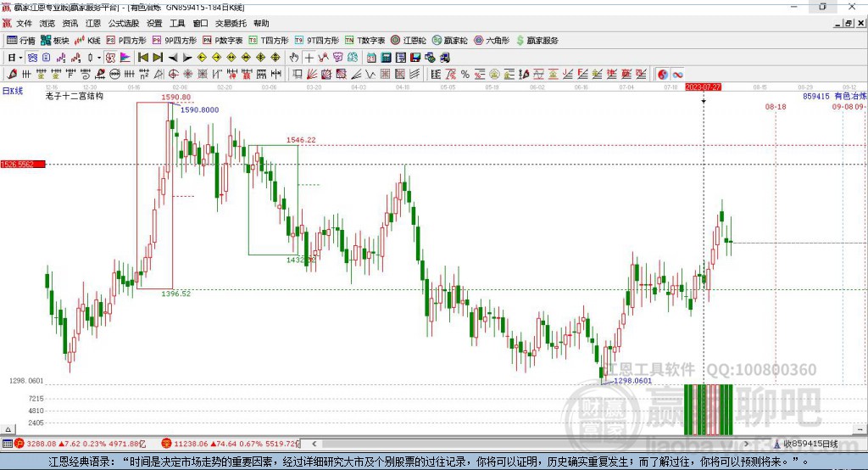Open the 浏览 menu
868x470 pixels.
[x=47, y=23]
